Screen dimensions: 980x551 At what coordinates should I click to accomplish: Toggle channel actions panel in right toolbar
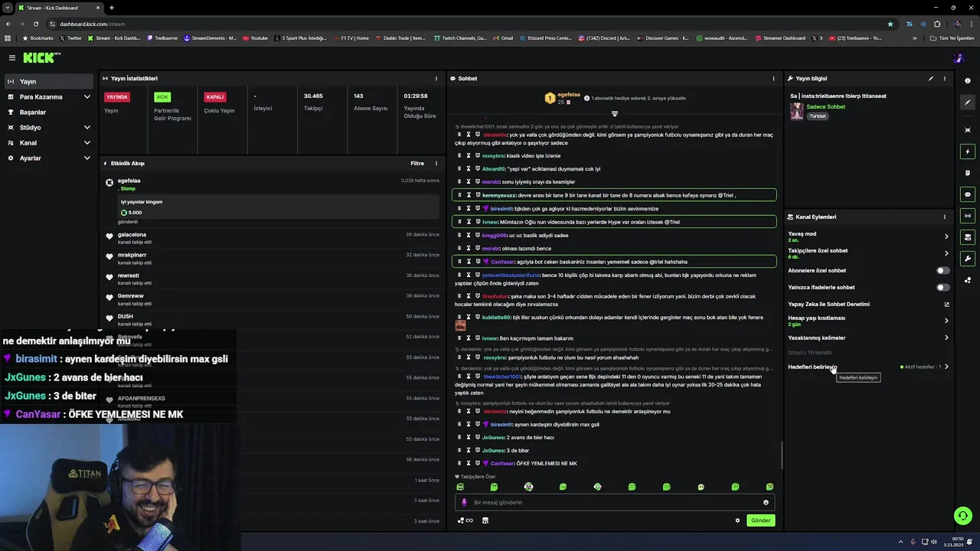(x=968, y=237)
